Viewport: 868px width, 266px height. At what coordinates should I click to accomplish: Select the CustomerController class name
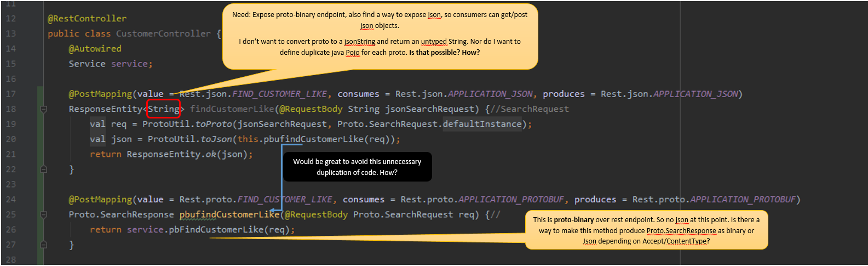point(163,33)
